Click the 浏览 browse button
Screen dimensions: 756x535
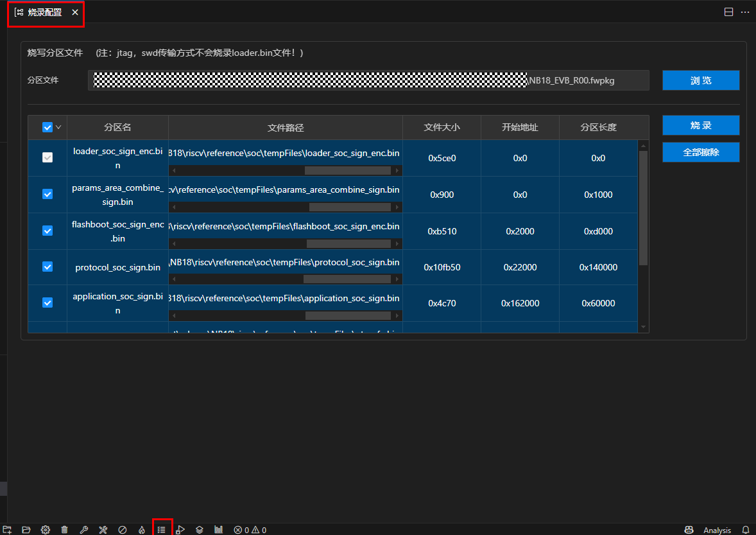click(701, 80)
